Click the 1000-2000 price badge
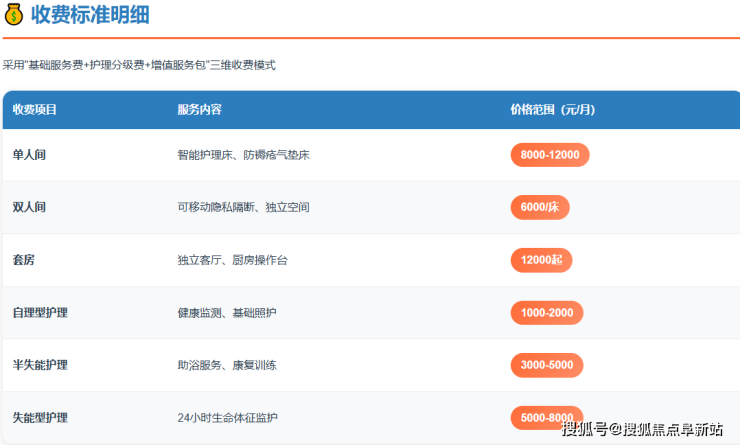The height and width of the screenshot is (445, 740). (x=546, y=313)
